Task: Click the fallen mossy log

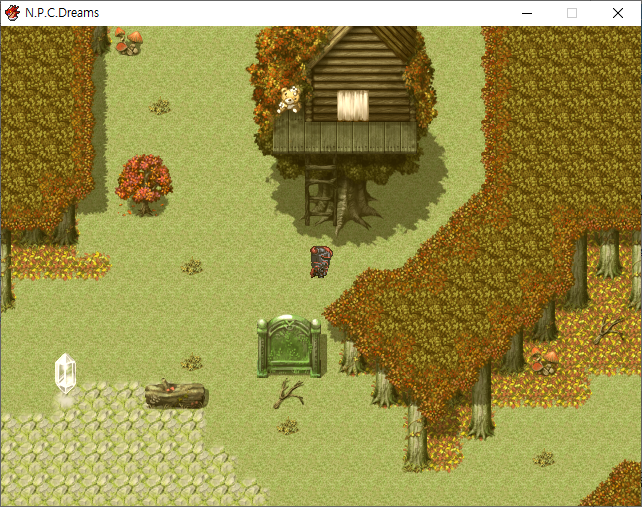Action: (176, 395)
